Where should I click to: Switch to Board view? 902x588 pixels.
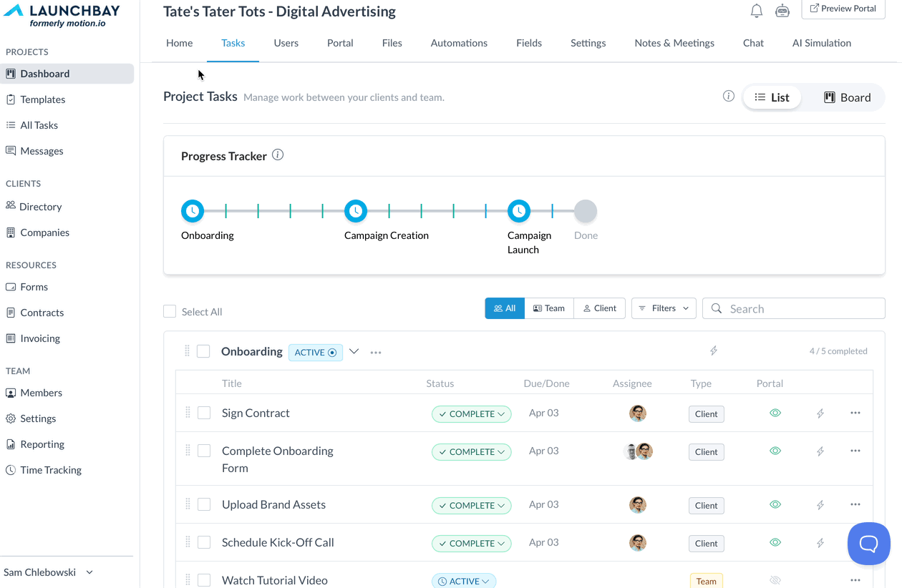[848, 97]
